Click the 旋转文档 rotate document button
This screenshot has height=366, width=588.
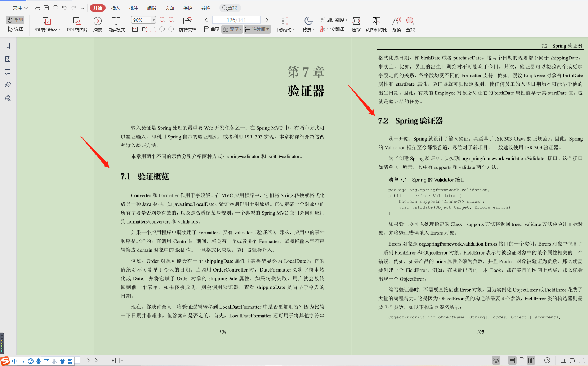point(188,25)
